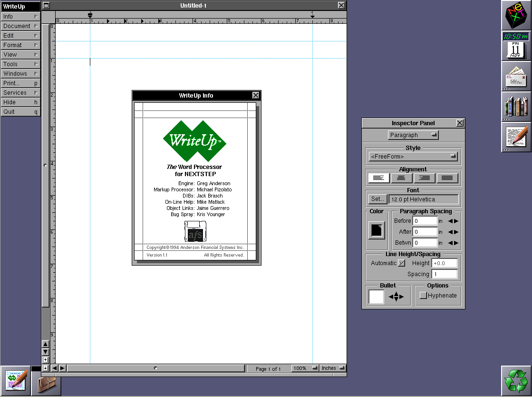Click the WriteUp app icon at bottom left
532x397 pixels.
click(x=16, y=381)
